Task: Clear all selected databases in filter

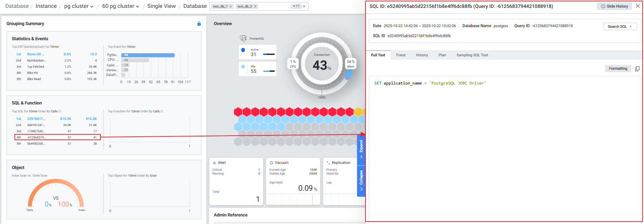Action: coord(304,7)
